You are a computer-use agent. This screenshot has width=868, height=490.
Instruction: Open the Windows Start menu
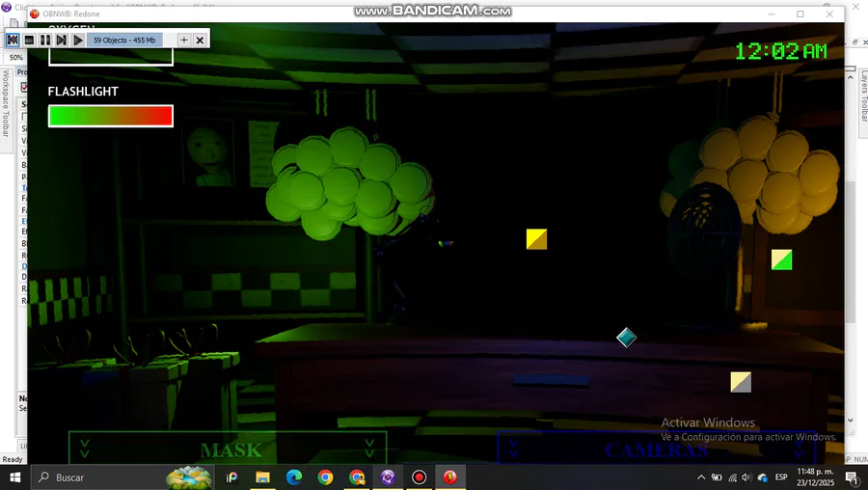click(x=14, y=477)
